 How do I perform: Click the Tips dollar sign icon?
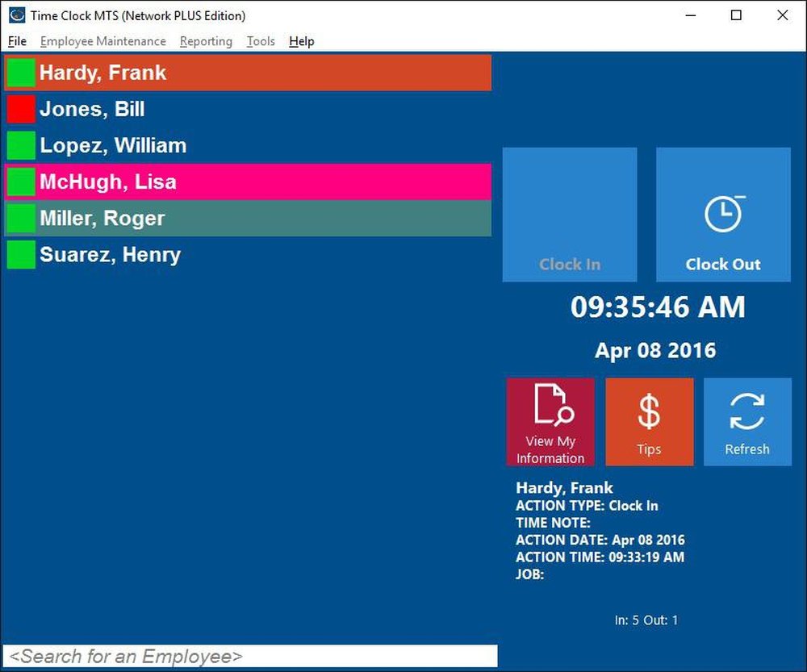(x=649, y=411)
